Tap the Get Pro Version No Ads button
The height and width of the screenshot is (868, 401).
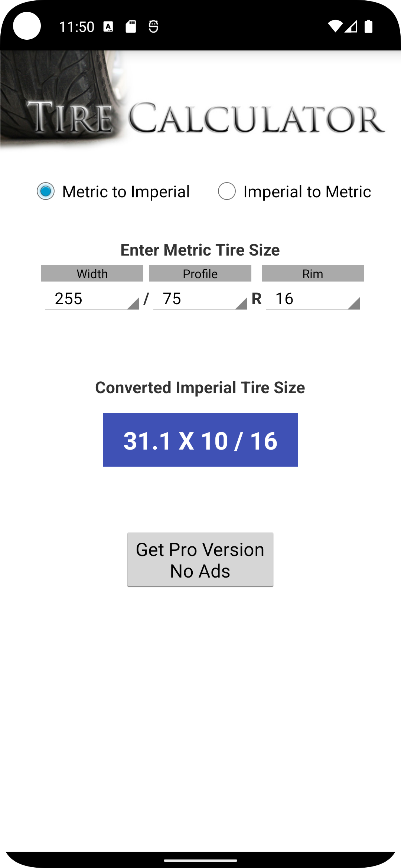(x=200, y=560)
